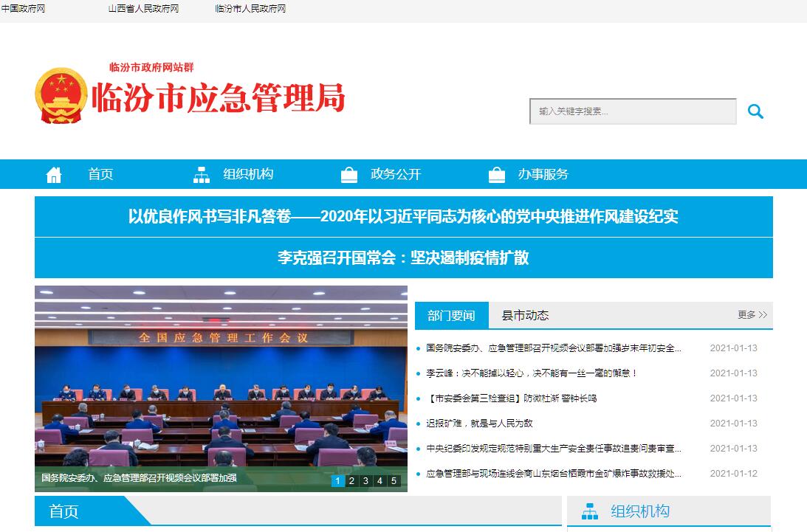807x532 pixels.
Task: Click the briefcase icon beside 政务公开
Action: [349, 175]
